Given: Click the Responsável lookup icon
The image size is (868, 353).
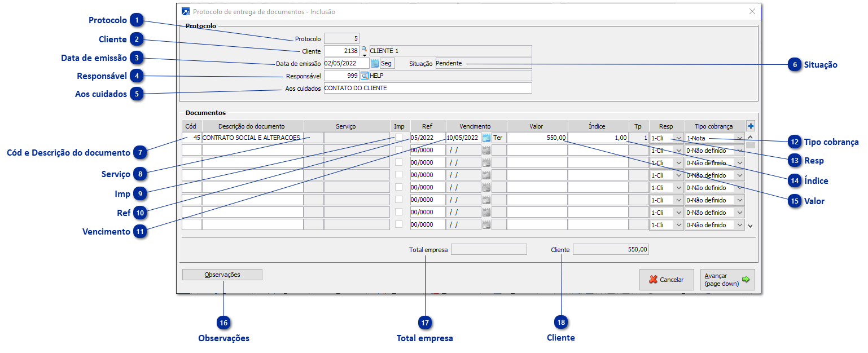Looking at the screenshot, I should tap(365, 76).
